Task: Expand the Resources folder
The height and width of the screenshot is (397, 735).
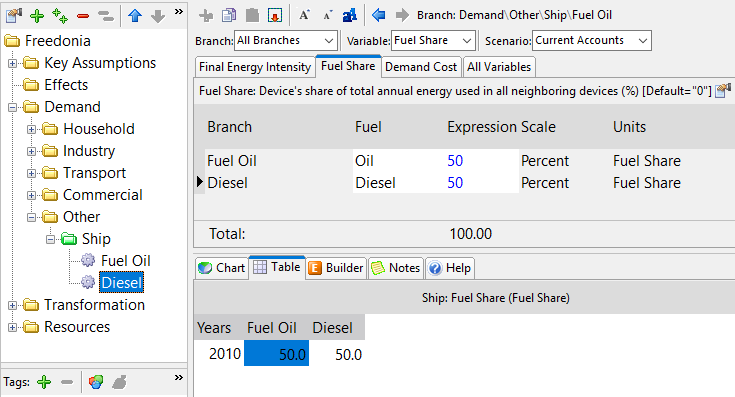Action: click(x=13, y=327)
